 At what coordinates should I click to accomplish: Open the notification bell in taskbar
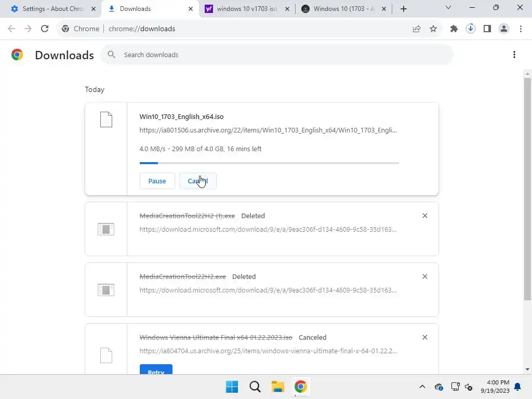click(x=518, y=387)
